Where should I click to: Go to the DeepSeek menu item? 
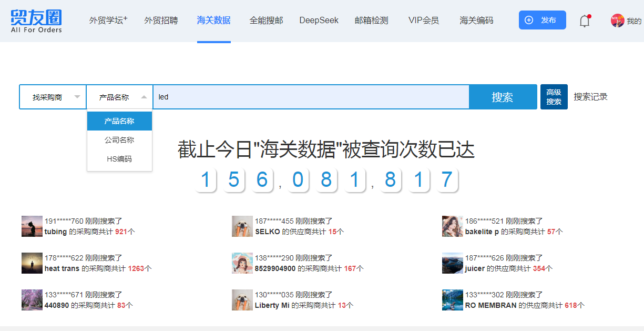click(319, 21)
